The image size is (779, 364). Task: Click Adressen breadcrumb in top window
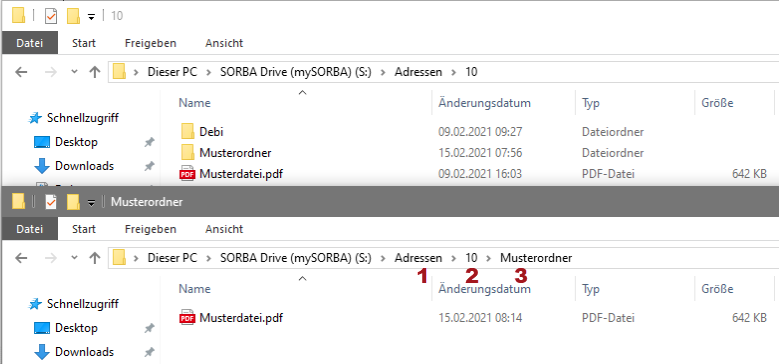pos(418,72)
